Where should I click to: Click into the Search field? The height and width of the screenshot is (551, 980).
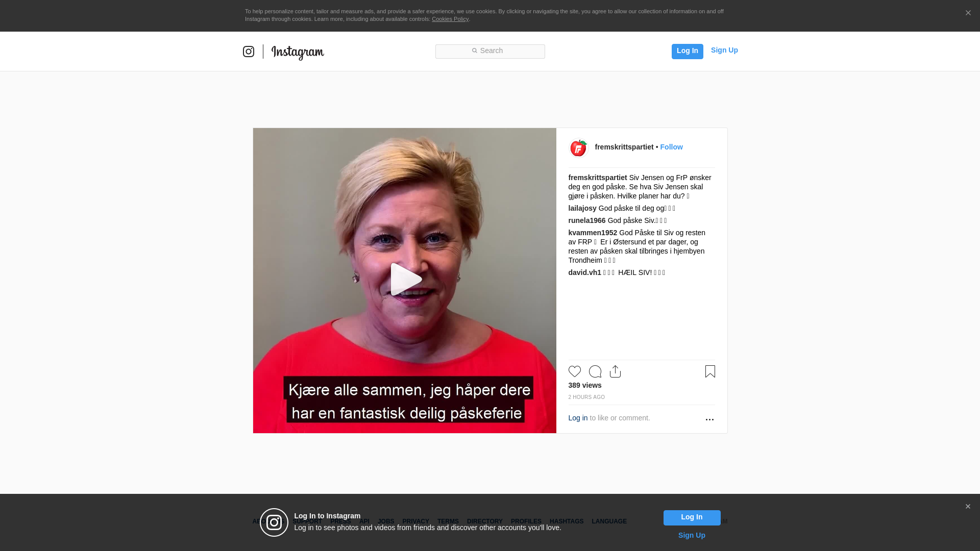click(490, 51)
